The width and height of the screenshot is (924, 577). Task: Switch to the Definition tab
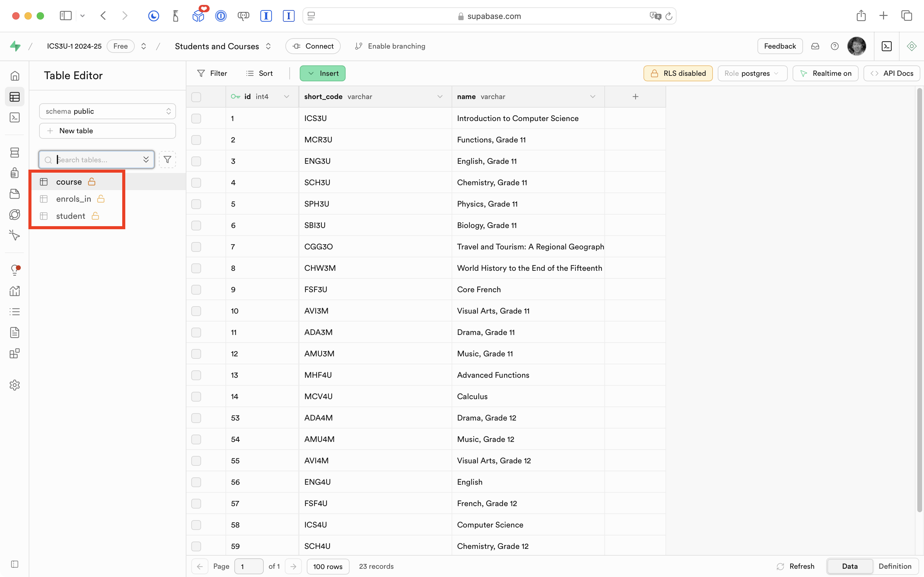[895, 566]
